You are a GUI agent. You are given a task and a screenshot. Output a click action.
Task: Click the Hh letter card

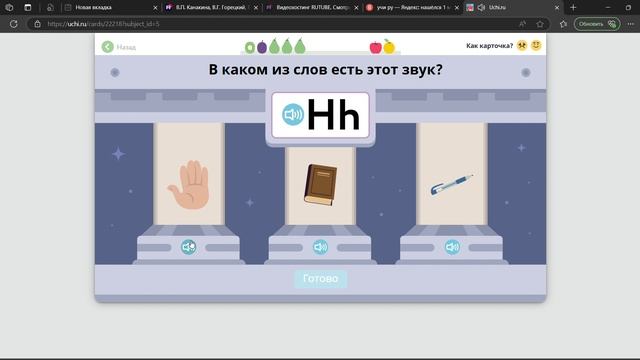coord(320,115)
